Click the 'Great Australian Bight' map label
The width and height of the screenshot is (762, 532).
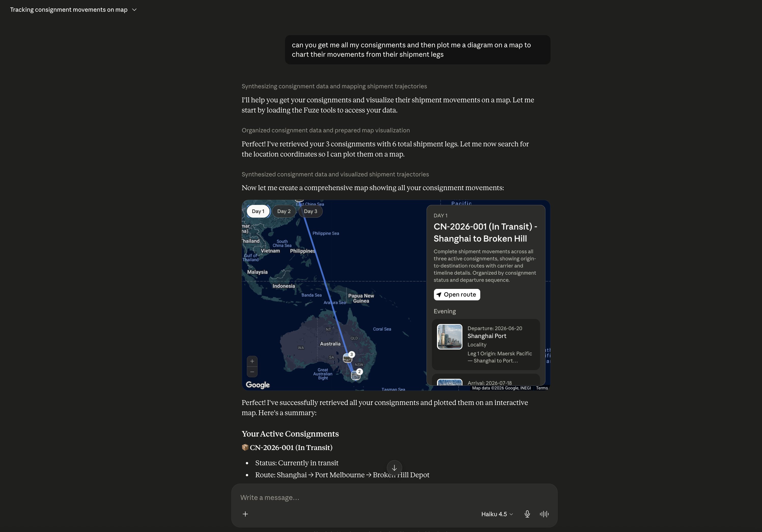[322, 374]
